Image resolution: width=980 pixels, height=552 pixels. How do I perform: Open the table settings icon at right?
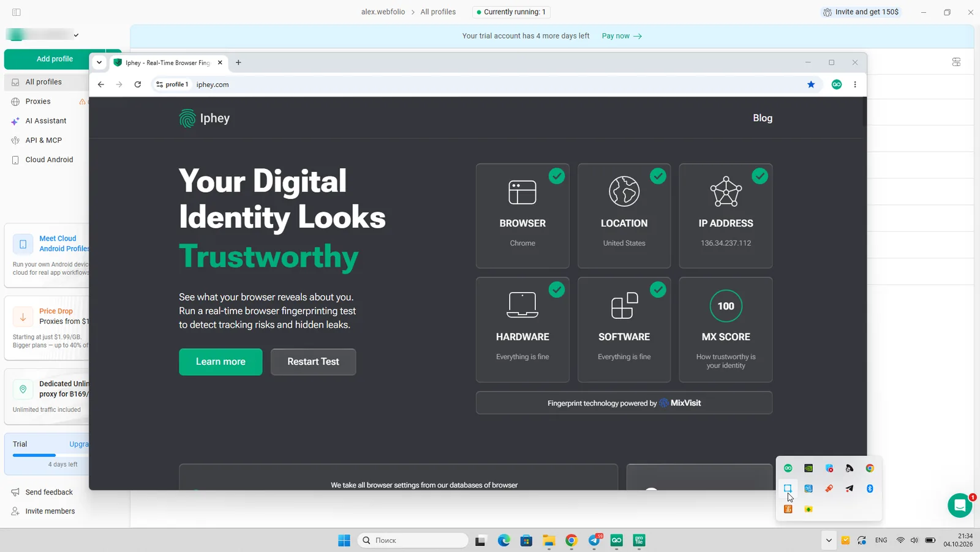(x=956, y=62)
